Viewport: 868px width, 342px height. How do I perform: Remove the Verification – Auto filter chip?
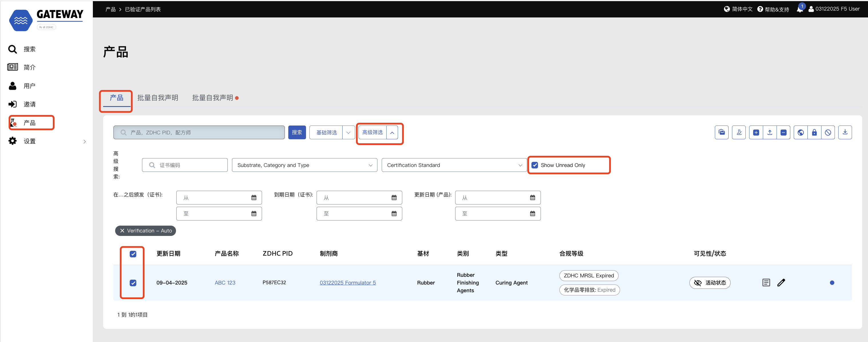(x=122, y=231)
